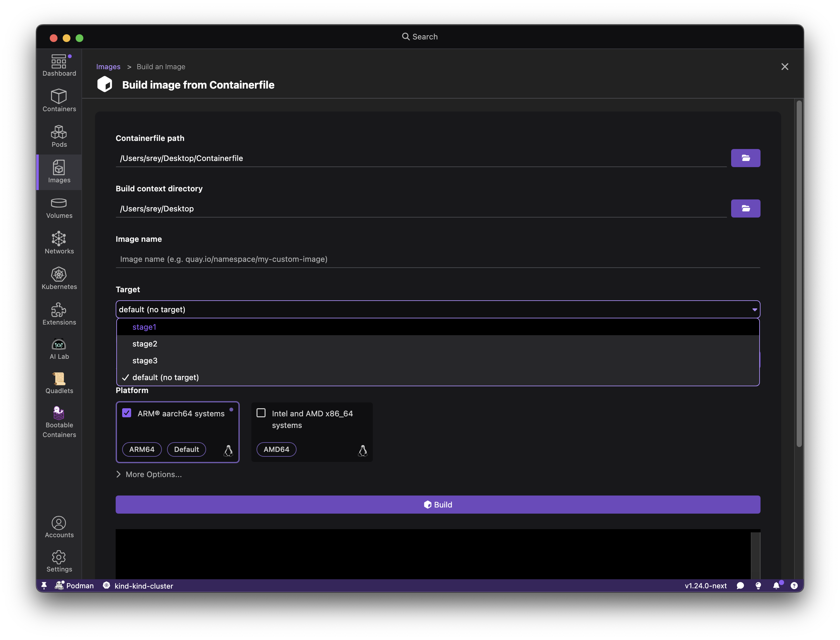Open Bootable Containers from the sidebar
The image size is (840, 640).
pos(59,422)
